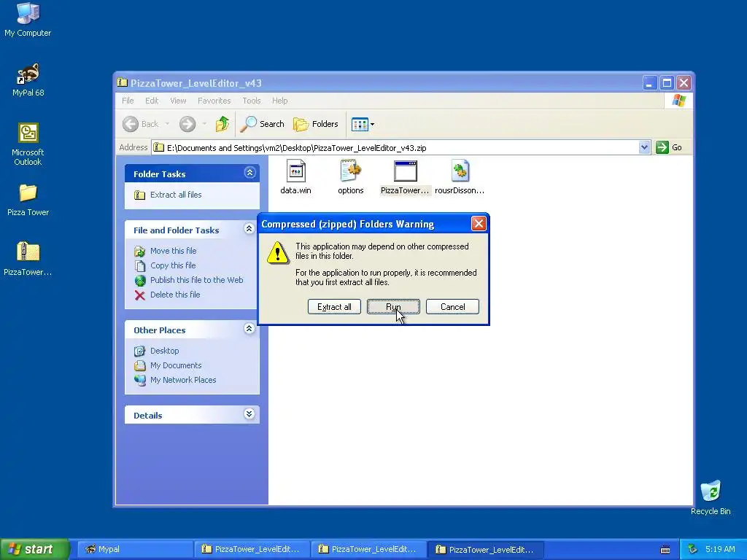Image resolution: width=747 pixels, height=560 pixels.
Task: Select Microsoft Outlook desktop icon
Action: click(x=28, y=144)
